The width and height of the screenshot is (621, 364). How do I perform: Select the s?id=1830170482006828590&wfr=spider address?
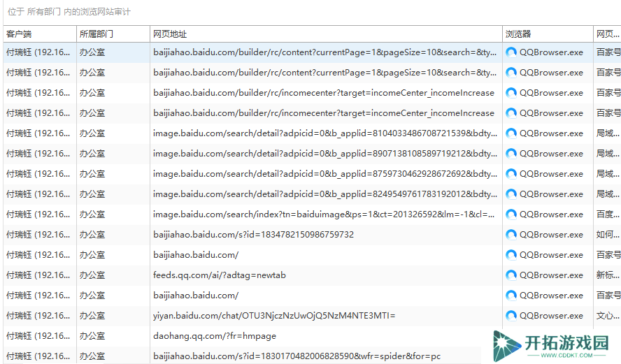tap(297, 356)
